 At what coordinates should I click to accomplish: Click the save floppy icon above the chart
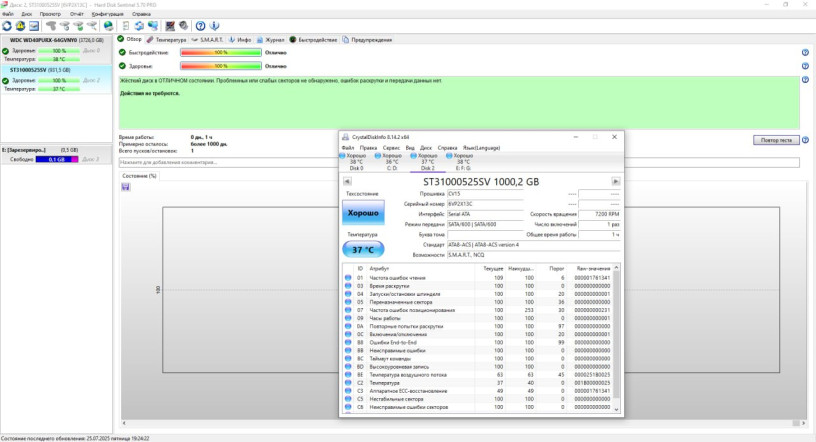[x=125, y=187]
